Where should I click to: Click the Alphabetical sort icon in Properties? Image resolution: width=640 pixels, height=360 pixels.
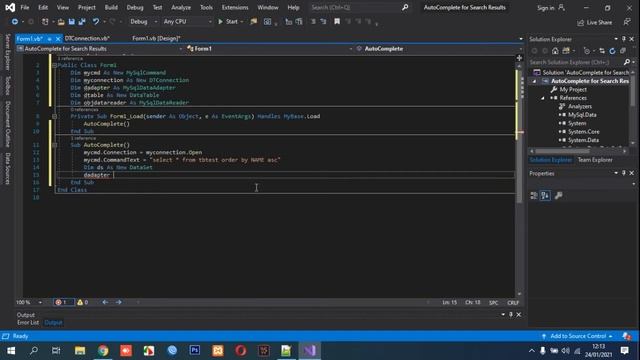coord(545,196)
